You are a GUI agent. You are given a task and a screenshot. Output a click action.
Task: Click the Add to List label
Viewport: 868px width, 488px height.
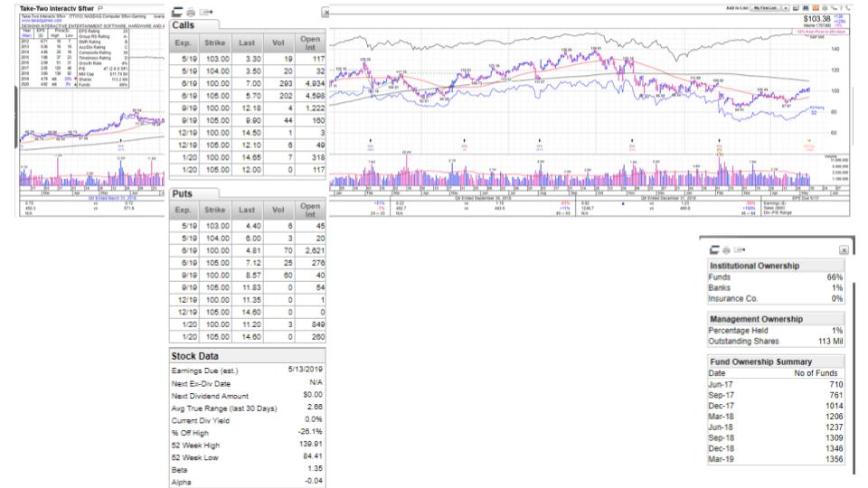[738, 8]
